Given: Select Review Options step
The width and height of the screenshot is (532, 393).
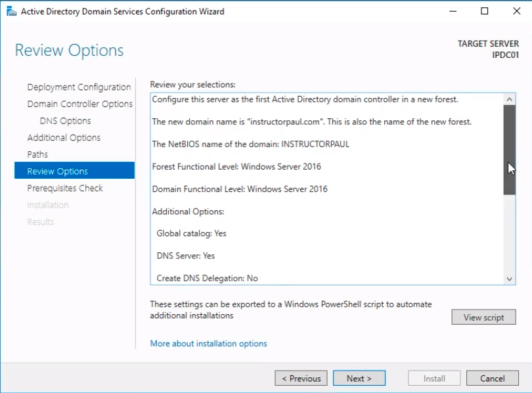Looking at the screenshot, I should pyautogui.click(x=74, y=170).
